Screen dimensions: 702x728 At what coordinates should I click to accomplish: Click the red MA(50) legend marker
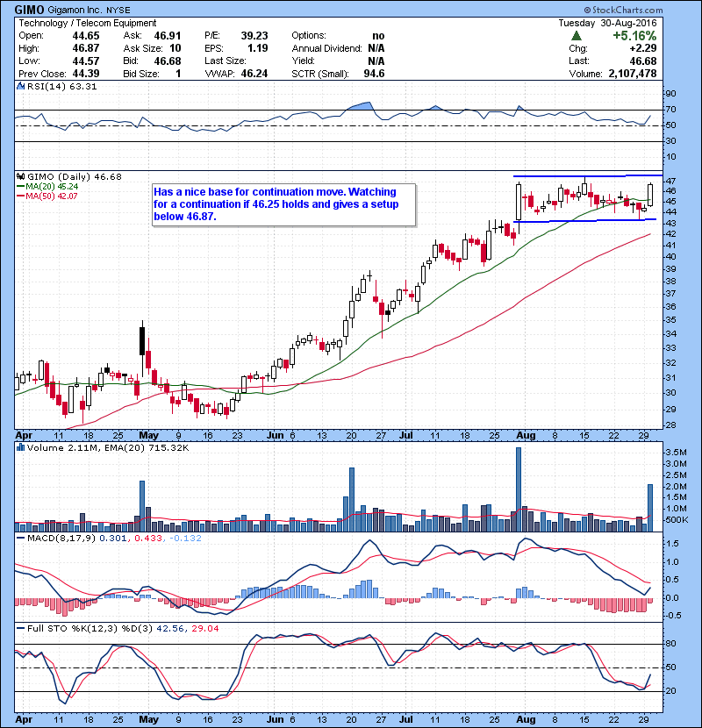pyautogui.click(x=20, y=196)
